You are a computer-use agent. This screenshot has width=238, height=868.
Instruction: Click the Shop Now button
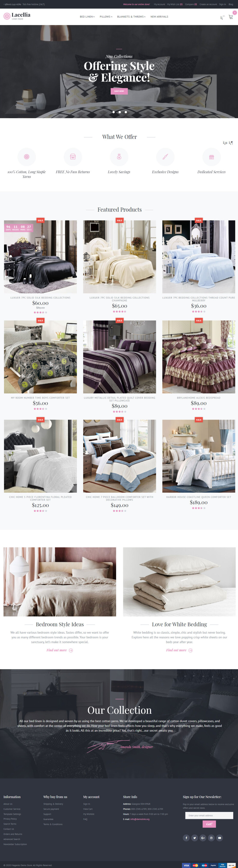(119, 91)
